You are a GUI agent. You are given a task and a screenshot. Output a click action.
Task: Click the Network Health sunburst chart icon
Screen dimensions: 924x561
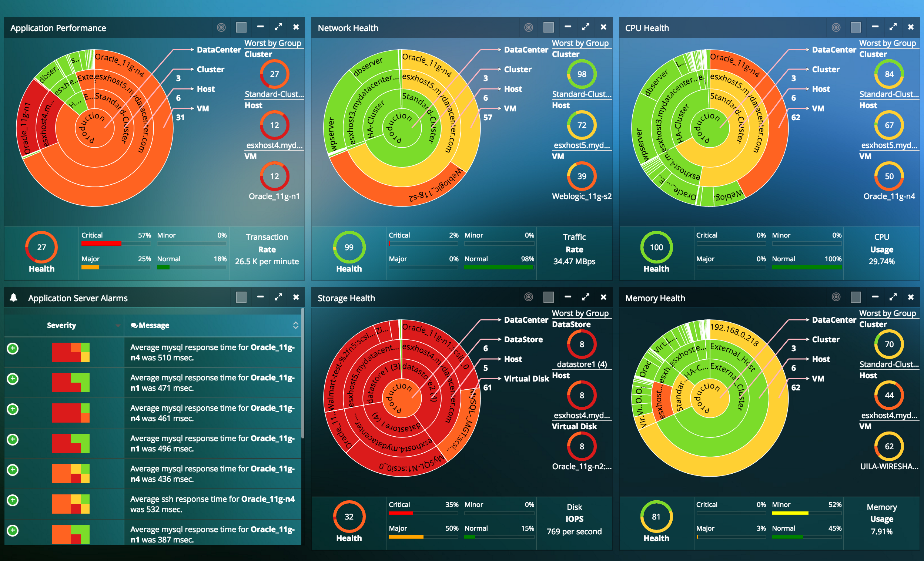529,28
